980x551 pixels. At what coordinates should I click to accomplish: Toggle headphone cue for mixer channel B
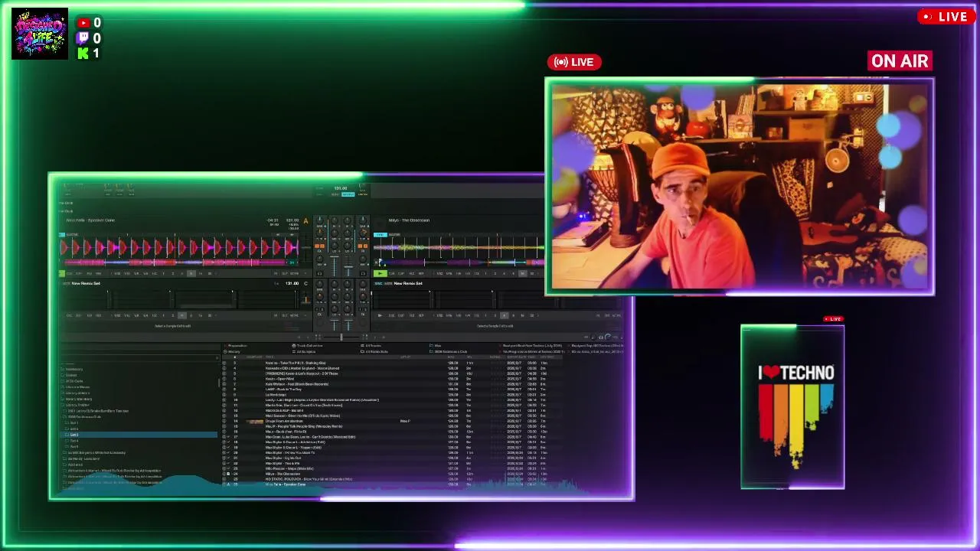362,273
